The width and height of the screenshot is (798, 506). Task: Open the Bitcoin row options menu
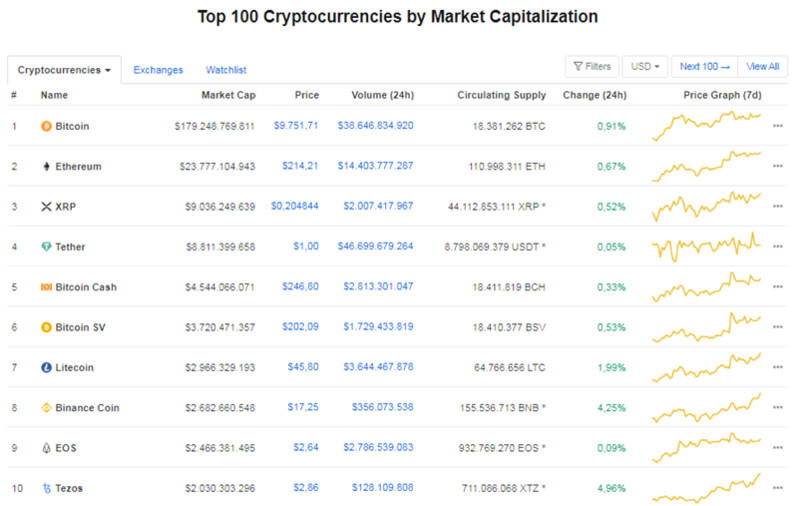click(x=777, y=126)
